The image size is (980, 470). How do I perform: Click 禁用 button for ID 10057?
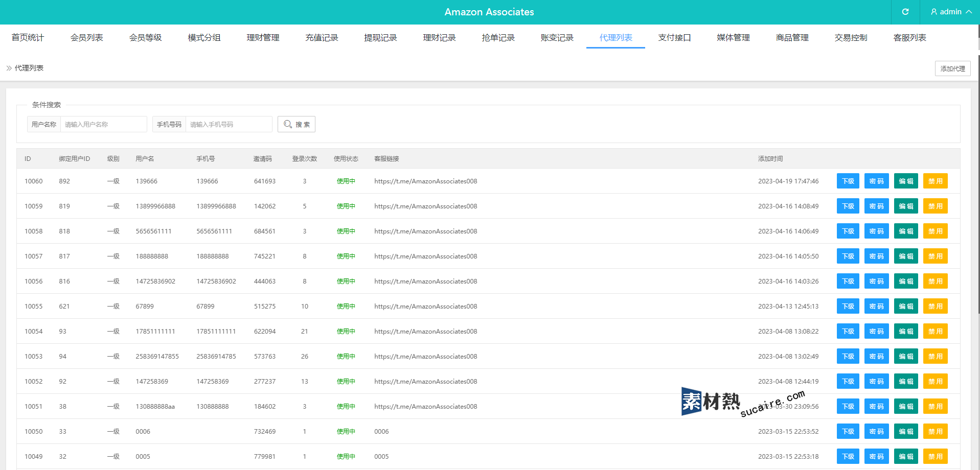tap(936, 256)
